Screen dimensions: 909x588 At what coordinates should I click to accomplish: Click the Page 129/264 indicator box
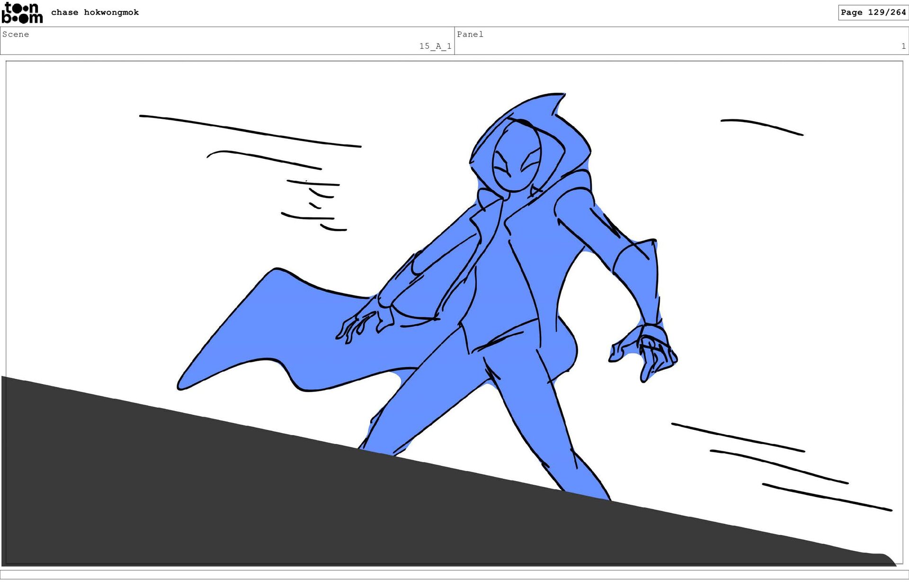873,12
